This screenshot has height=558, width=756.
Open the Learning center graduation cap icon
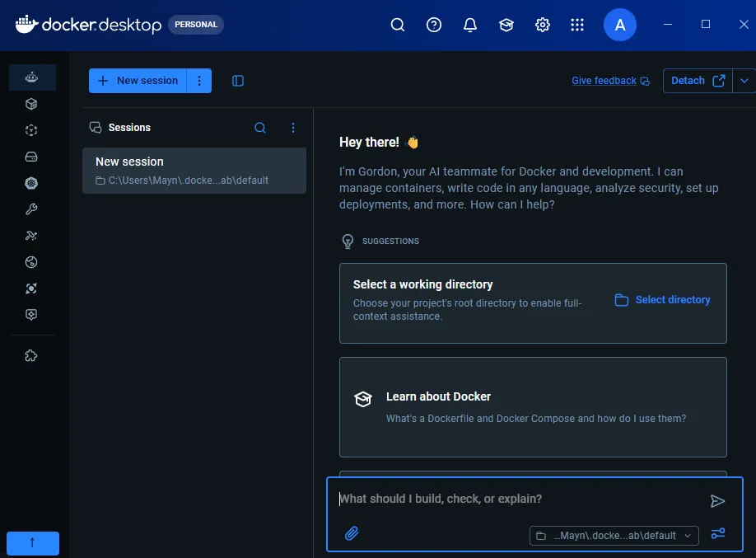[x=506, y=25]
